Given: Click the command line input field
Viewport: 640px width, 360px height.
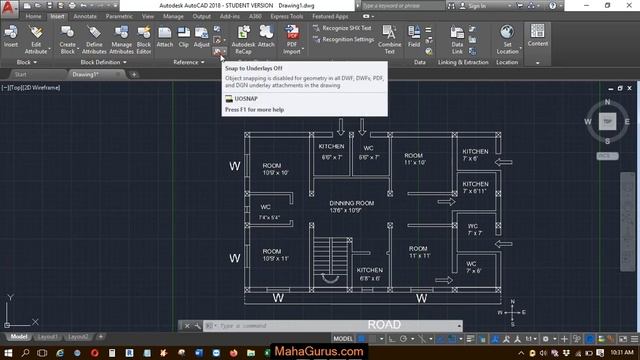Looking at the screenshot, I should tap(333, 326).
